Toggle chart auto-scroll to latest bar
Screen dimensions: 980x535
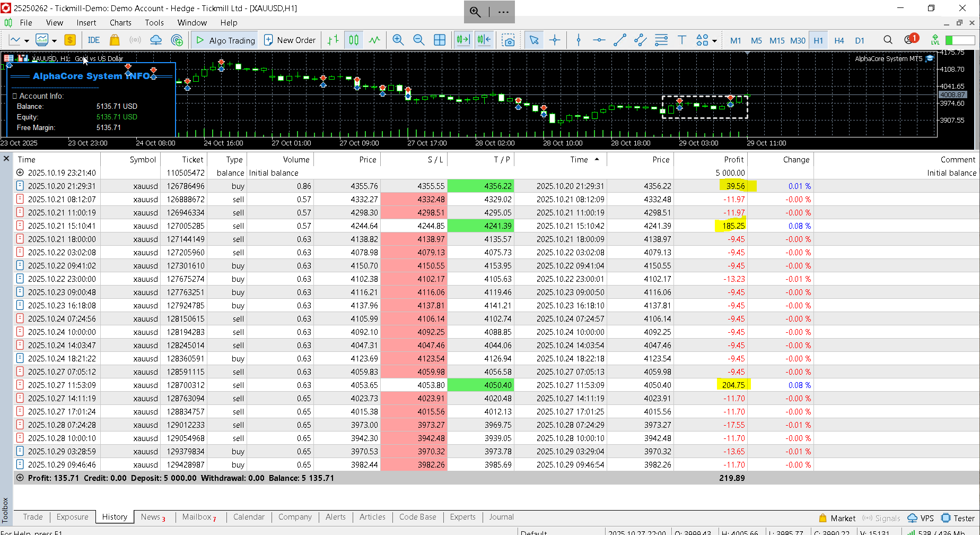[463, 40]
